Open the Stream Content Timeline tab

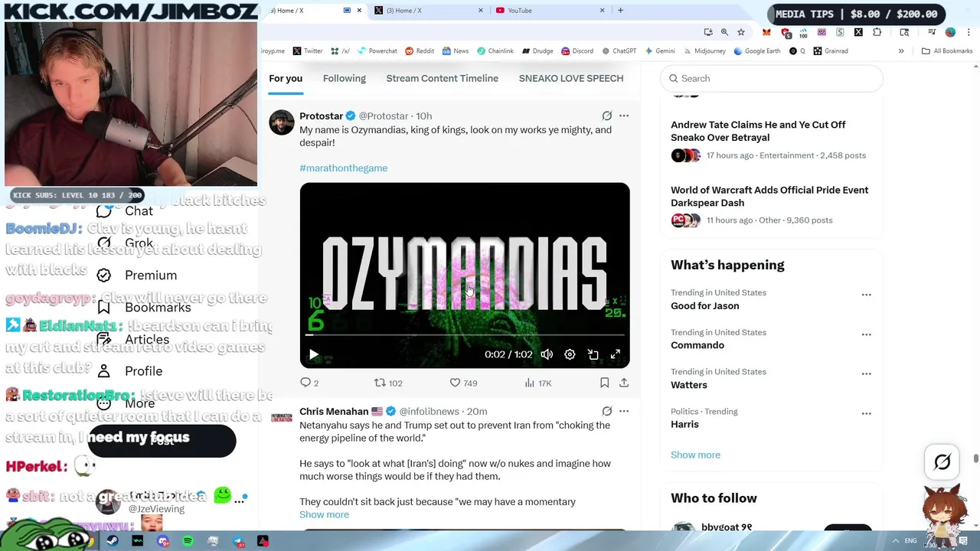443,78
